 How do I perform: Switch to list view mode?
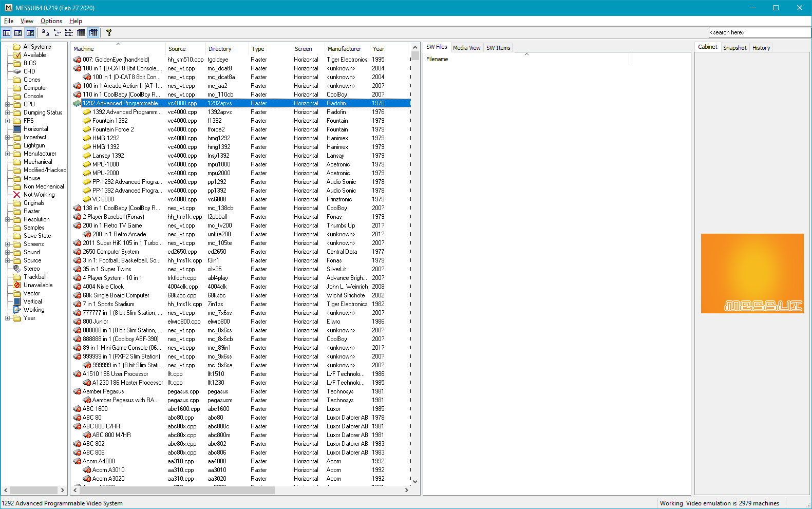pyautogui.click(x=69, y=32)
